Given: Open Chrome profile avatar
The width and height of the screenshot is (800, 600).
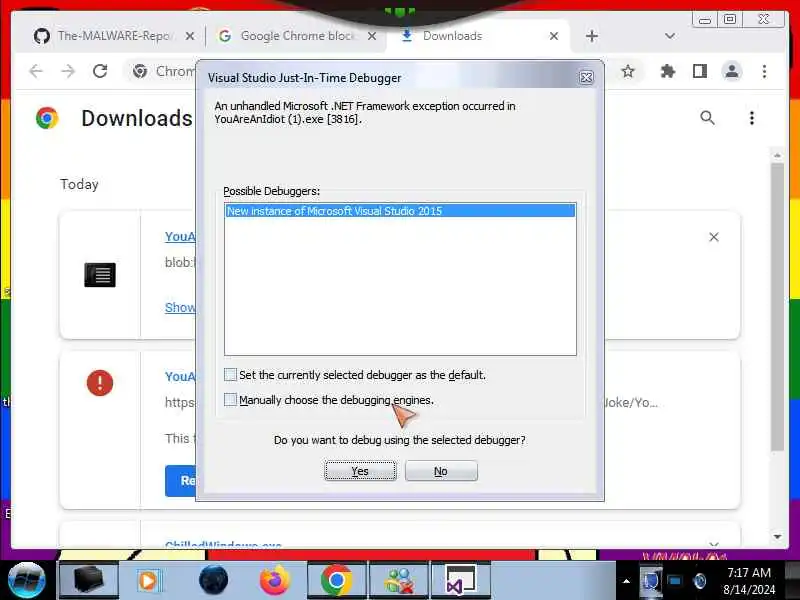Looking at the screenshot, I should point(732,71).
